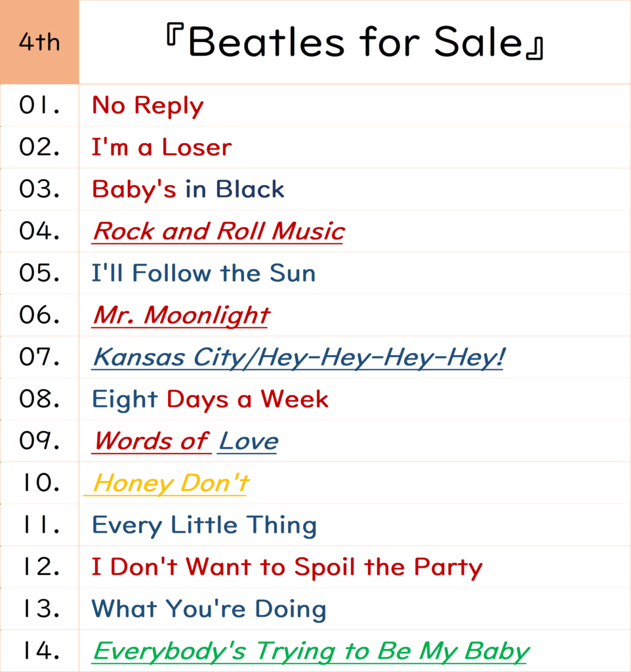631x672 pixels.
Task: Click the "No Reply" song title
Action: point(148,106)
